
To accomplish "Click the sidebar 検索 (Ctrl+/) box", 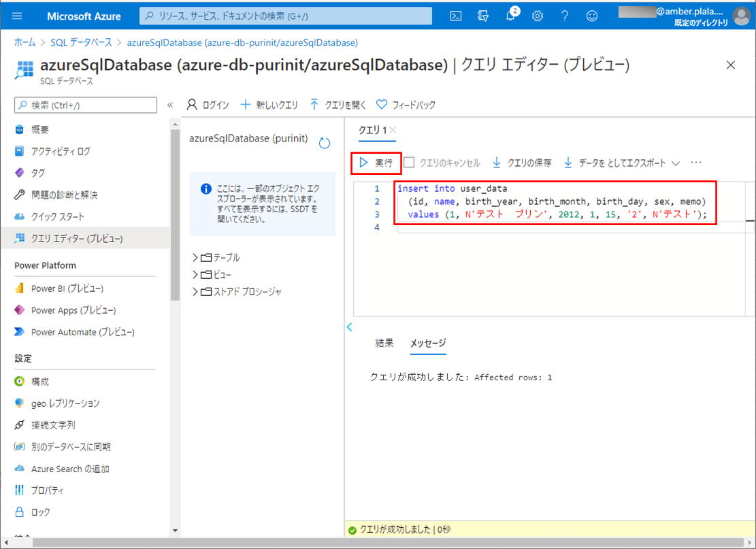I will 86,105.
